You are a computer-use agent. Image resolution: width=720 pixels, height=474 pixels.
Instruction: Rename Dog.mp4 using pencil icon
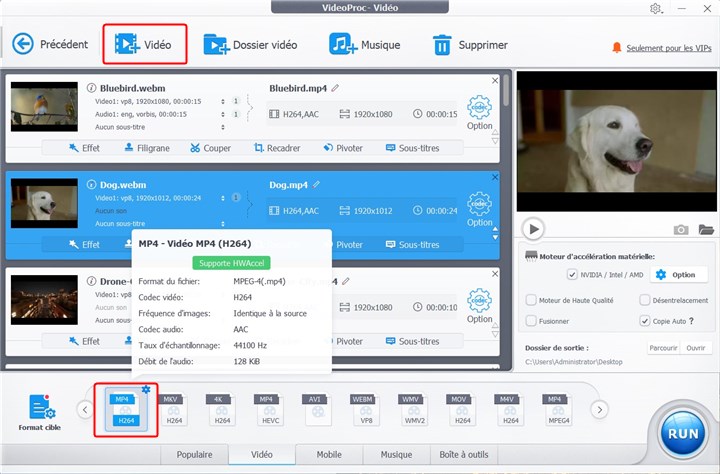[x=316, y=185]
